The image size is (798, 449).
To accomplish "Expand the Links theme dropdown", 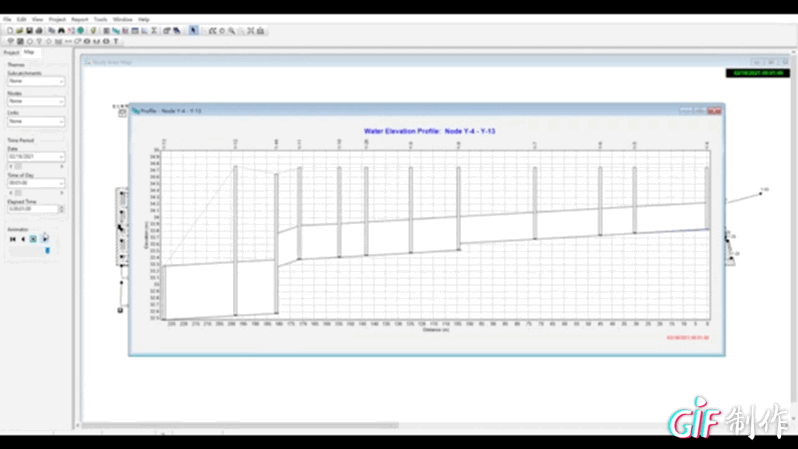I will 61,121.
